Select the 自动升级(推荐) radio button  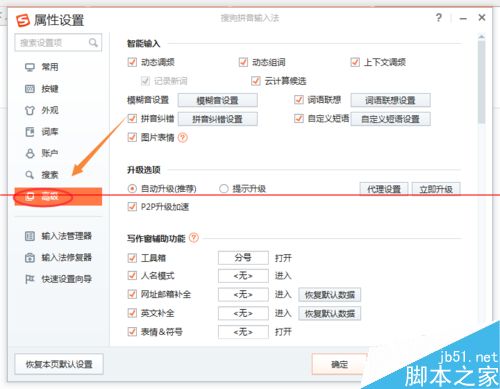pyautogui.click(x=132, y=189)
